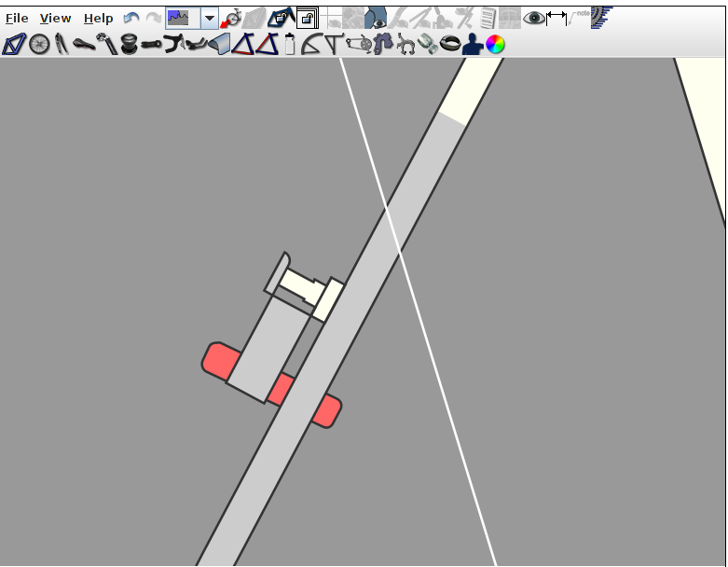Open the rainbow color wheel picker

[496, 44]
